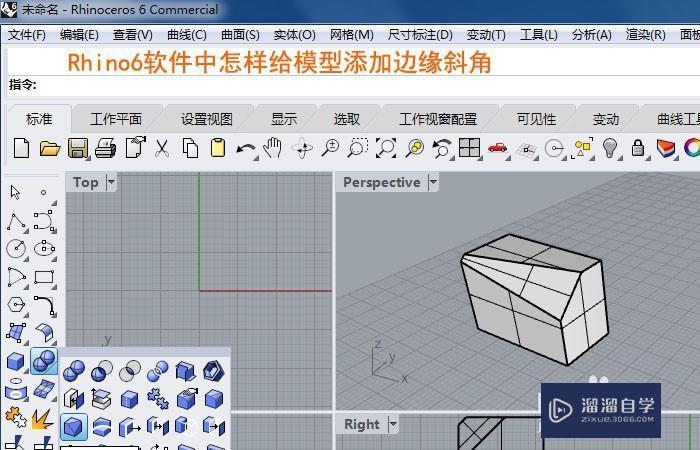Select the Ellipse tool in sidebar
700x450 pixels.
pyautogui.click(x=44, y=248)
